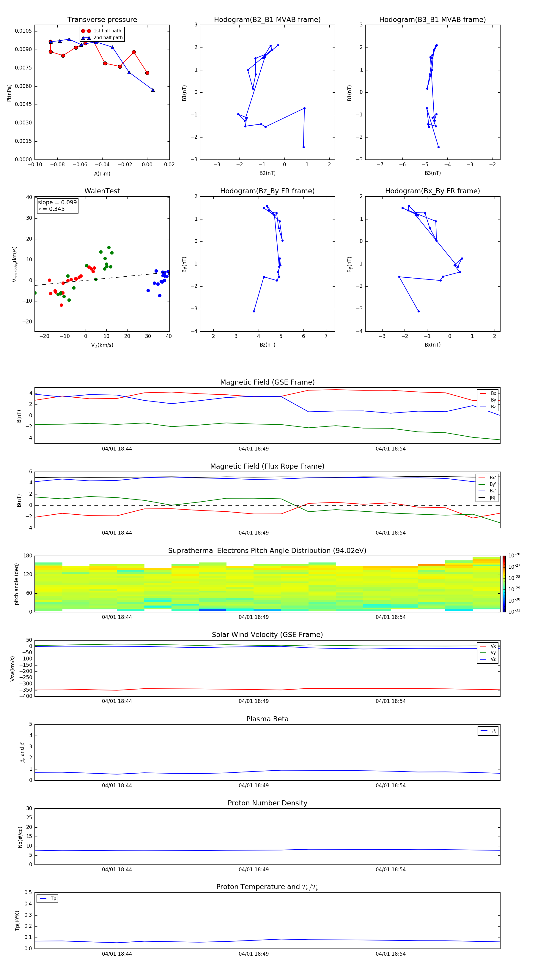
Task: Click the 'Transverse pressure' plot title
Action: click(102, 19)
